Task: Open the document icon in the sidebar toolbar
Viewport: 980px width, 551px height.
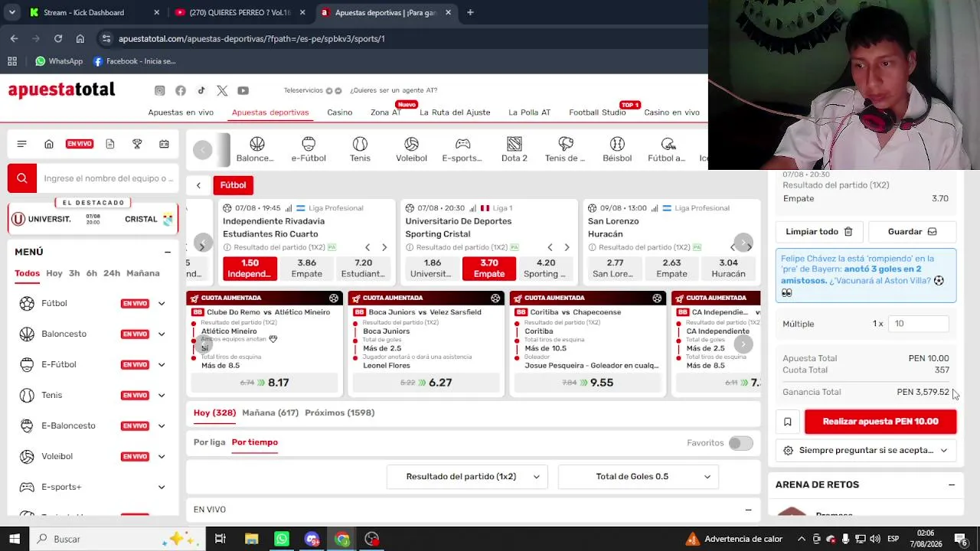Action: pyautogui.click(x=110, y=144)
